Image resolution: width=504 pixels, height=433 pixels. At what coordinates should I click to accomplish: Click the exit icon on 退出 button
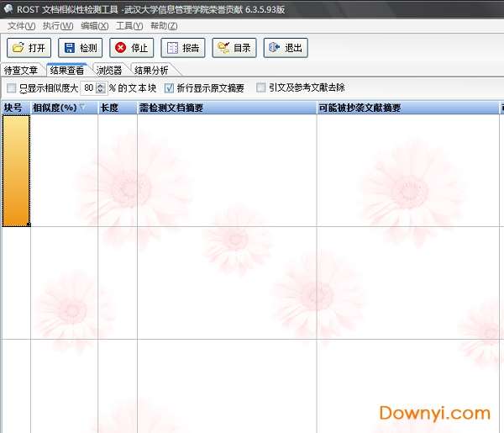pyautogui.click(x=274, y=48)
